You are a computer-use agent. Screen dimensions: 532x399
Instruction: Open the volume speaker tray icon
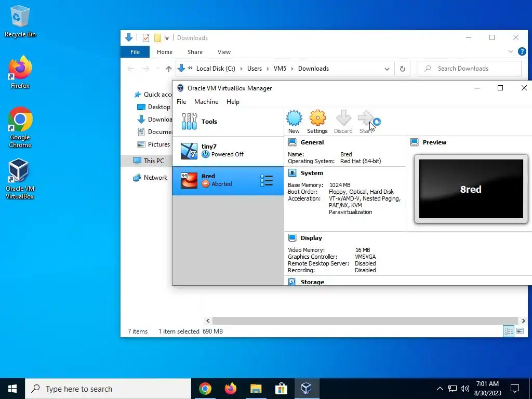pyautogui.click(x=465, y=389)
